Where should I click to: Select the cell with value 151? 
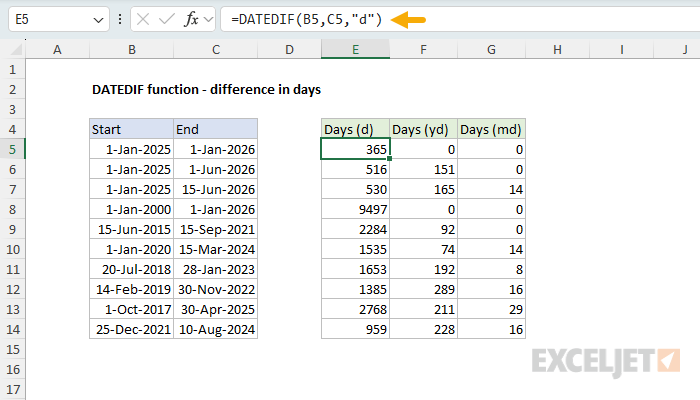(423, 169)
